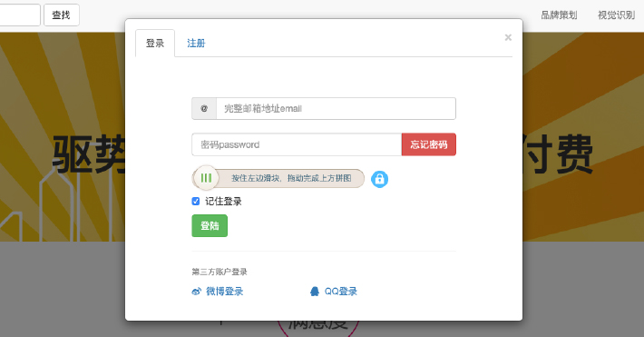
Task: Click the green 登陆 button
Action: pyautogui.click(x=210, y=226)
